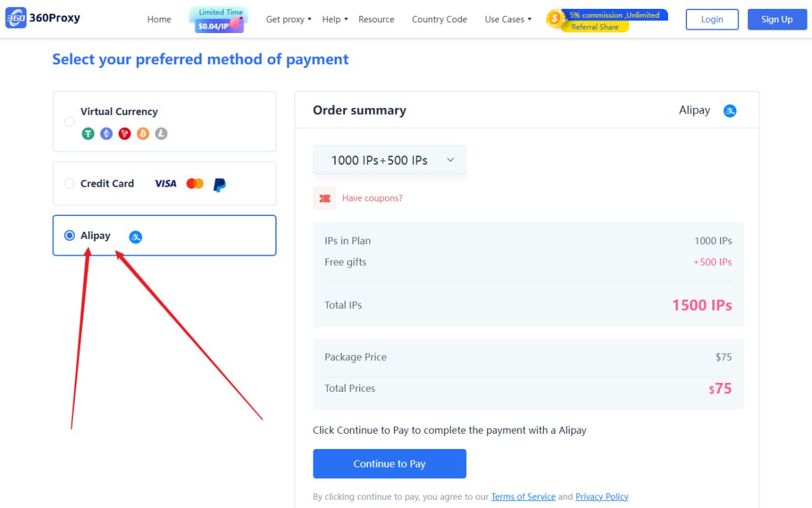
Task: Click the Limited Time $0.04/IP banner
Action: [x=219, y=20]
